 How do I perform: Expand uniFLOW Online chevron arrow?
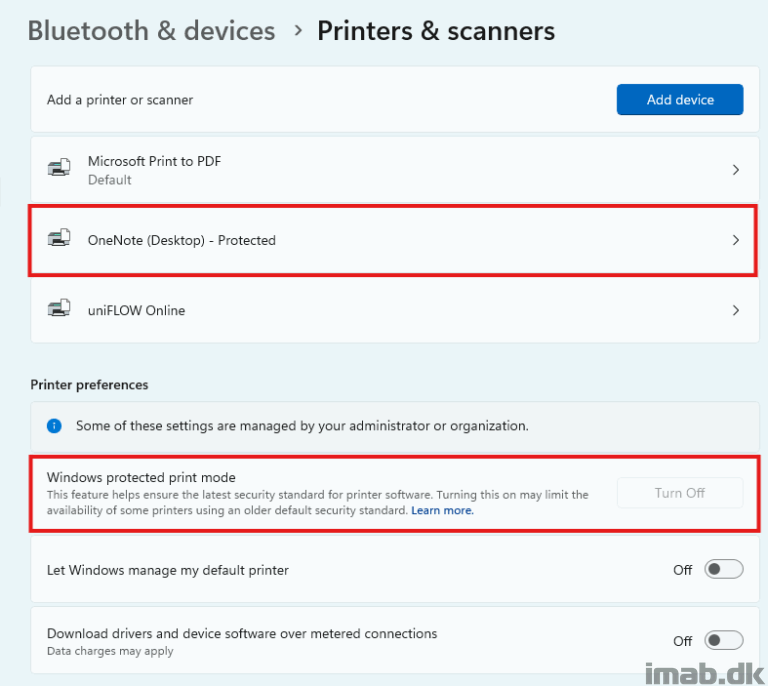pos(736,310)
